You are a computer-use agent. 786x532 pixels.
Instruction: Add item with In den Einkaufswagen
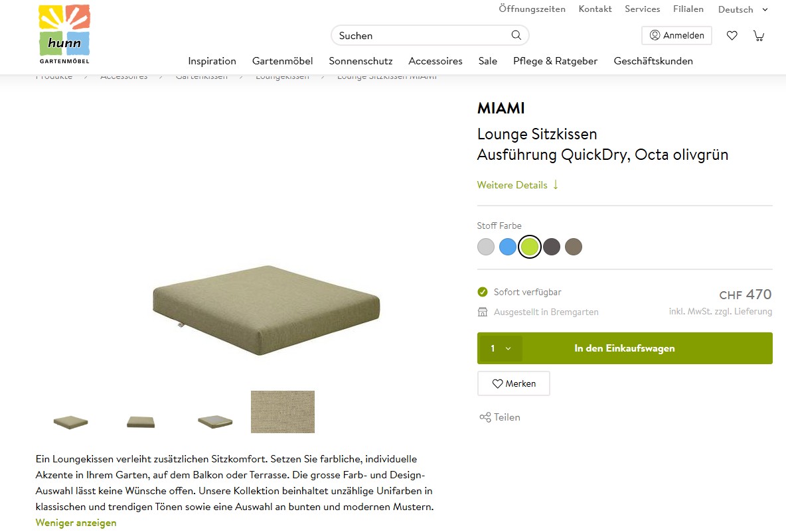(624, 348)
